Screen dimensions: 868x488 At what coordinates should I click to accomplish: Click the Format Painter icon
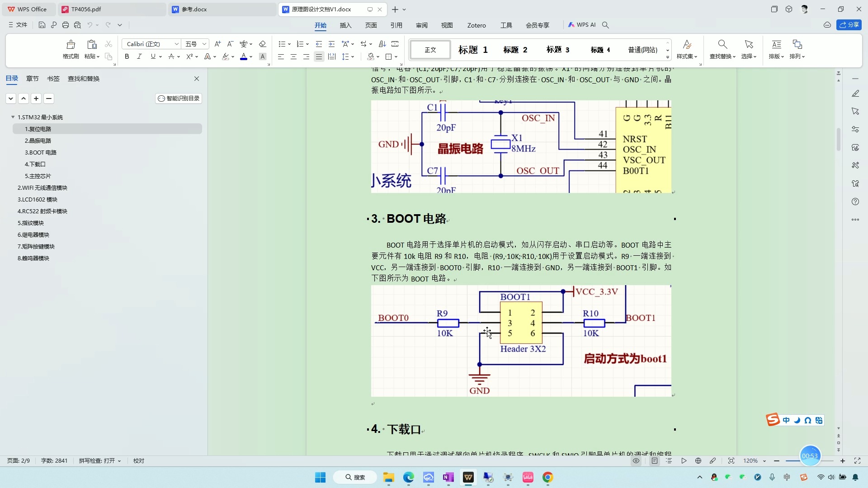pos(71,45)
